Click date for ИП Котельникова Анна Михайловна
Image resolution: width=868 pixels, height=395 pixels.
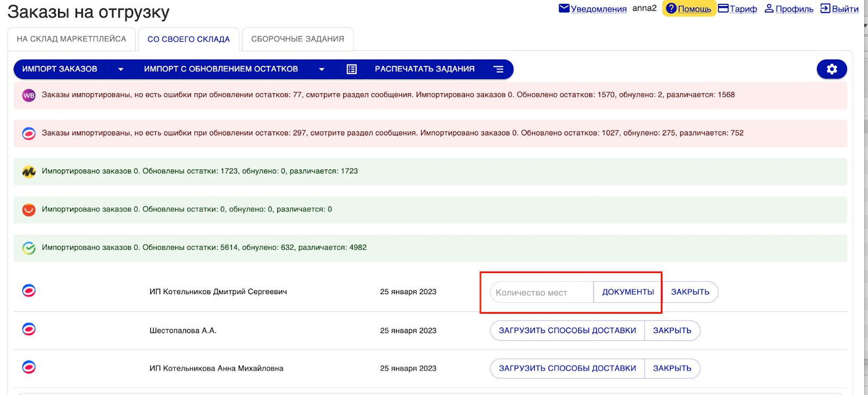(408, 368)
